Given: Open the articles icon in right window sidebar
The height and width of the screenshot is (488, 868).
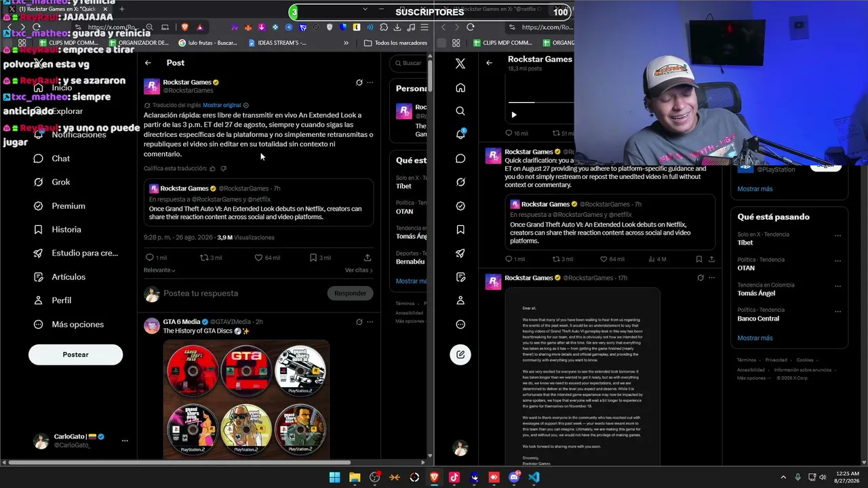Looking at the screenshot, I should pos(460,277).
